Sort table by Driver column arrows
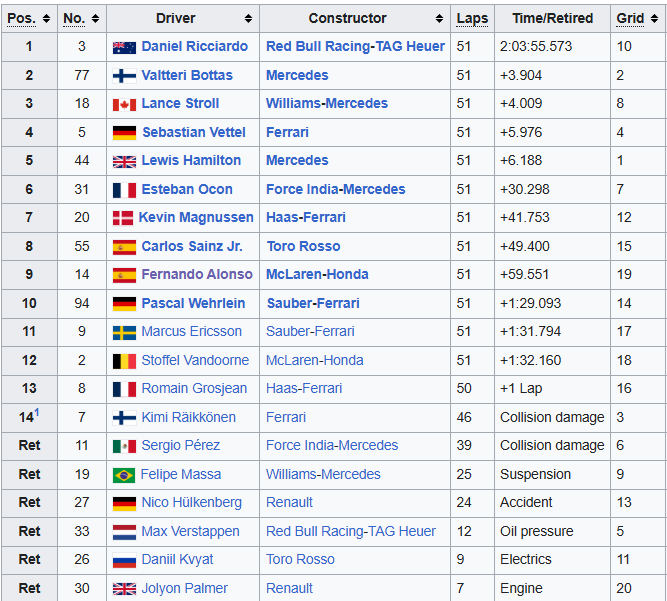The height and width of the screenshot is (601, 667). click(248, 19)
